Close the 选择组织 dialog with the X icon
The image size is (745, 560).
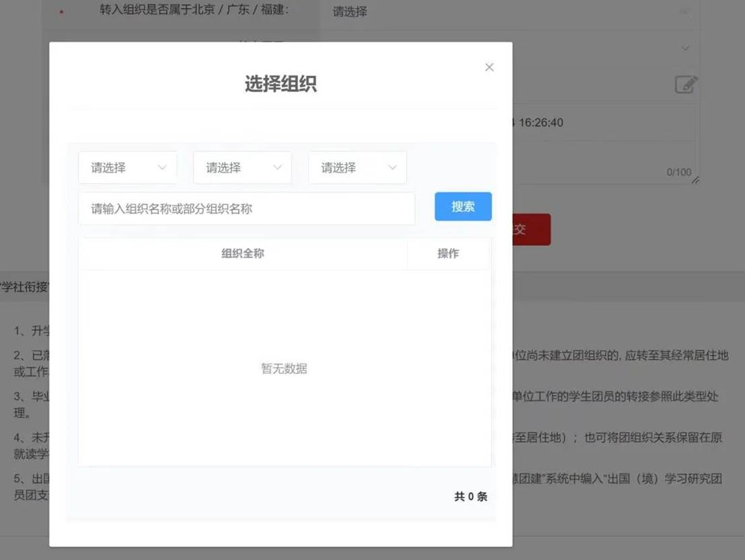point(489,67)
